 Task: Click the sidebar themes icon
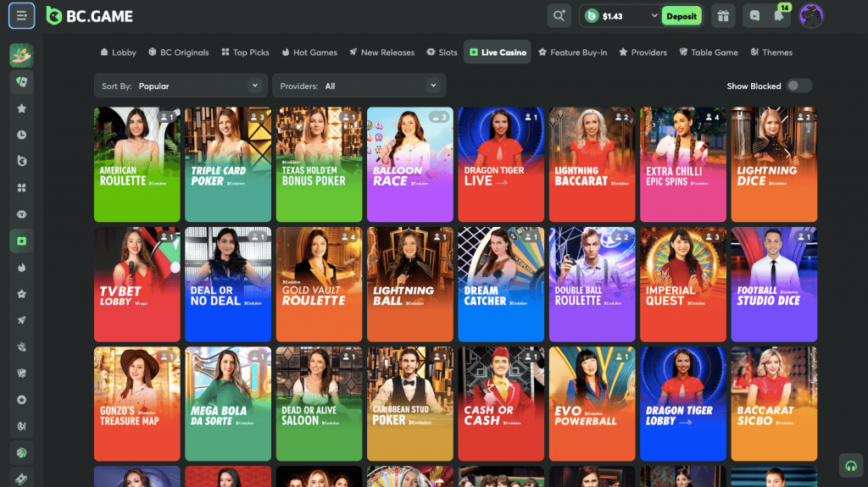21,426
